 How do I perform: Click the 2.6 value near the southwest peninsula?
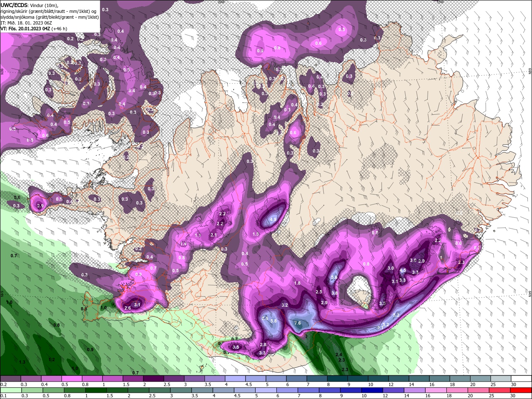tap(128, 308)
